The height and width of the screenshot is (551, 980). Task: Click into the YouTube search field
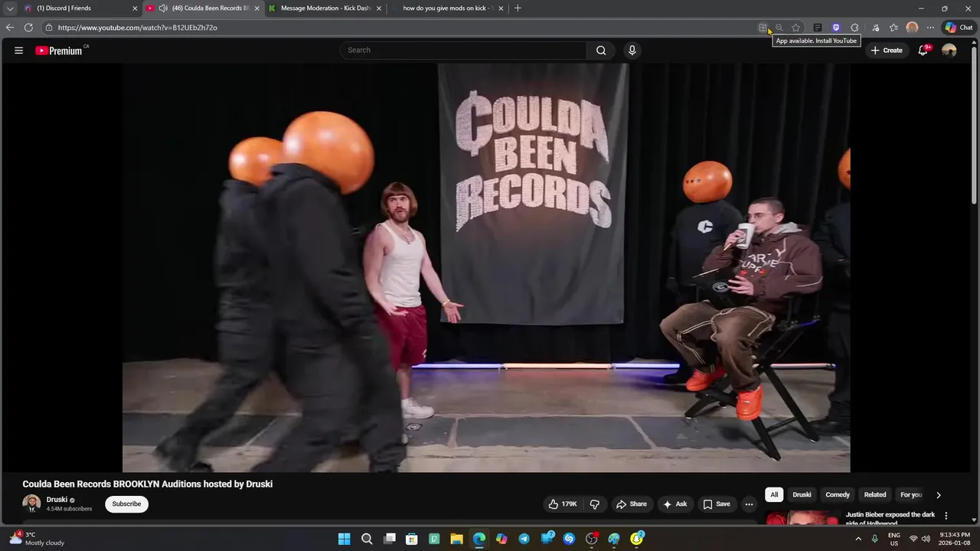[x=463, y=51]
